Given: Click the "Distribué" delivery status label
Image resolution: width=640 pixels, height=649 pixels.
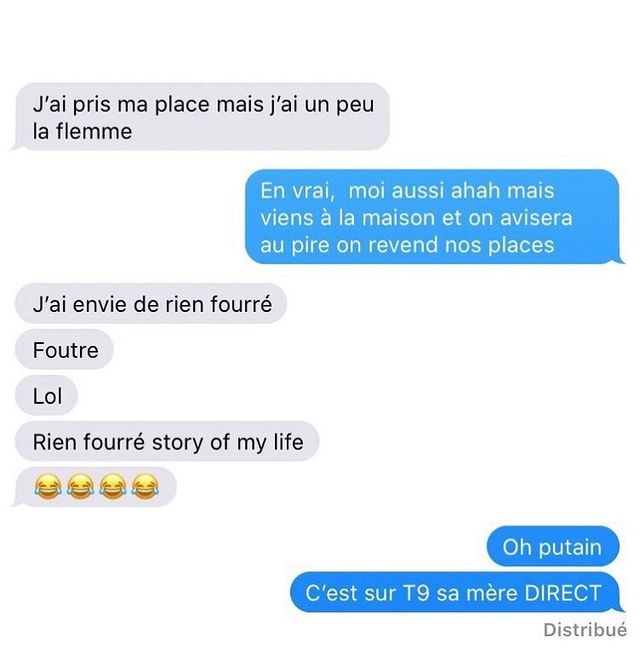Looking at the screenshot, I should (x=585, y=630).
